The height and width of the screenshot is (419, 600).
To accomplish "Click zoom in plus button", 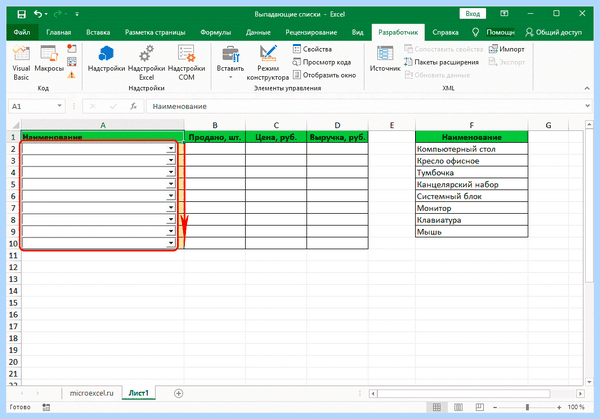I will [x=559, y=408].
